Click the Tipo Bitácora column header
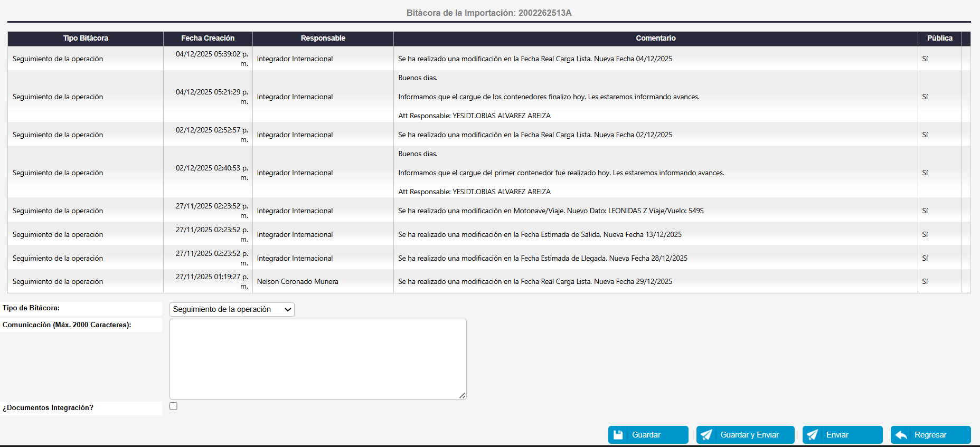The image size is (980, 447). [x=86, y=38]
